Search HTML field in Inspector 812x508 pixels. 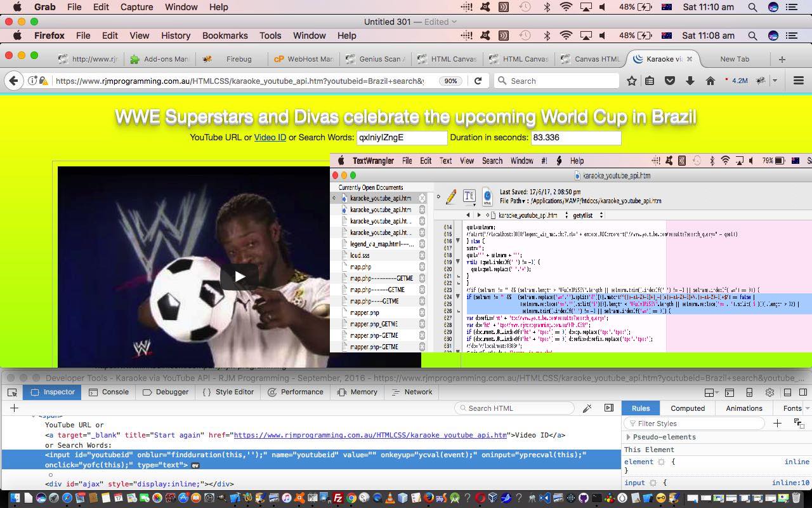coord(514,408)
